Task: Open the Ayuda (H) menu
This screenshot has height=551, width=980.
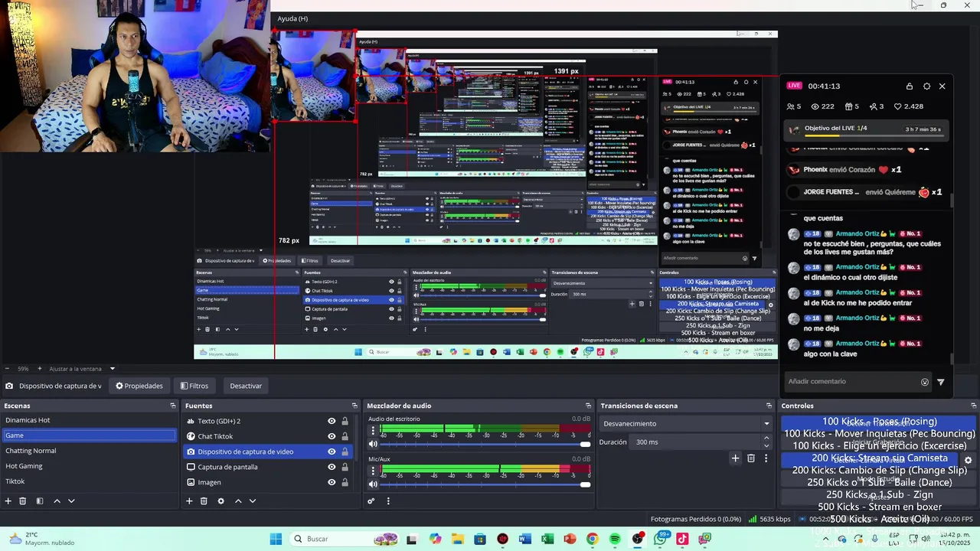Action: click(x=292, y=18)
